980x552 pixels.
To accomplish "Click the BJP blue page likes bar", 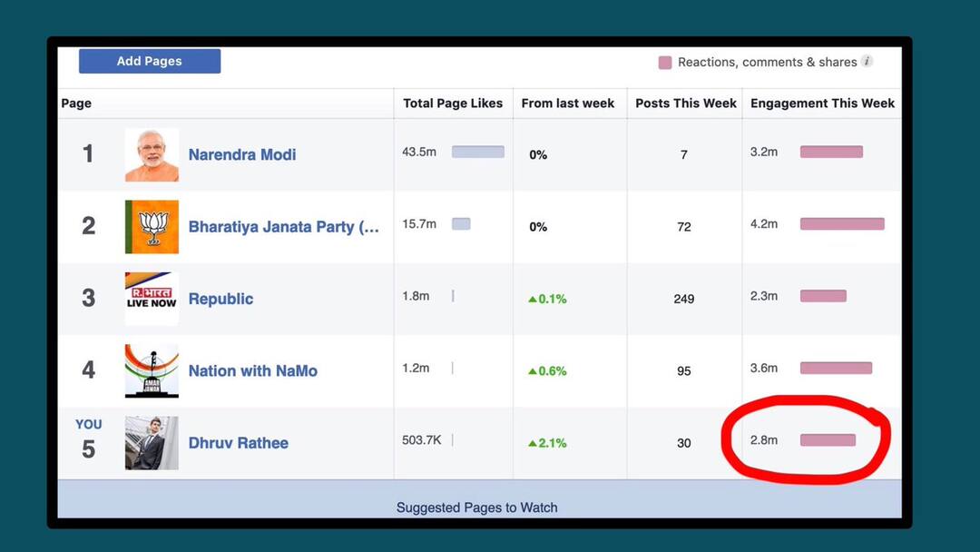I will (461, 224).
